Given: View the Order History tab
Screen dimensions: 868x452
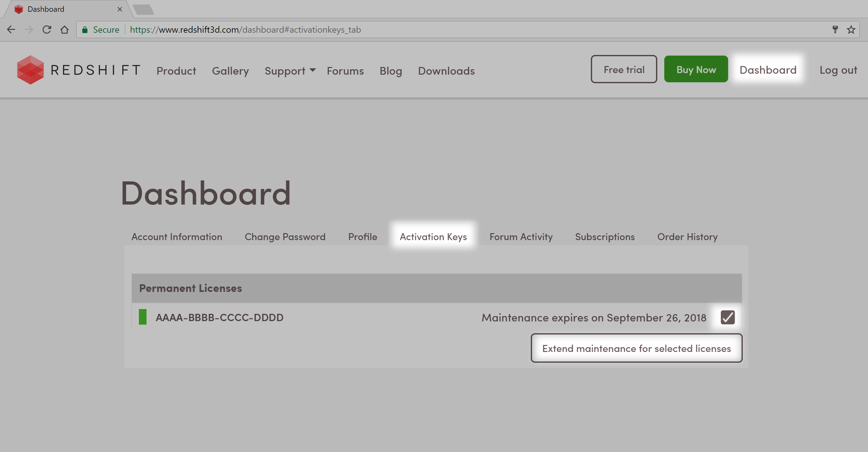Looking at the screenshot, I should coord(687,237).
